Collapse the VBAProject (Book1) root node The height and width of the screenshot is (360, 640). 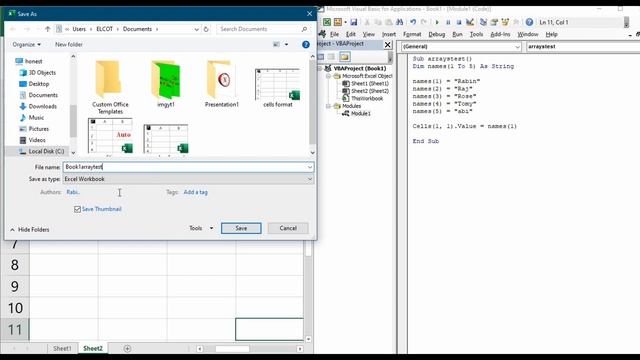320,69
